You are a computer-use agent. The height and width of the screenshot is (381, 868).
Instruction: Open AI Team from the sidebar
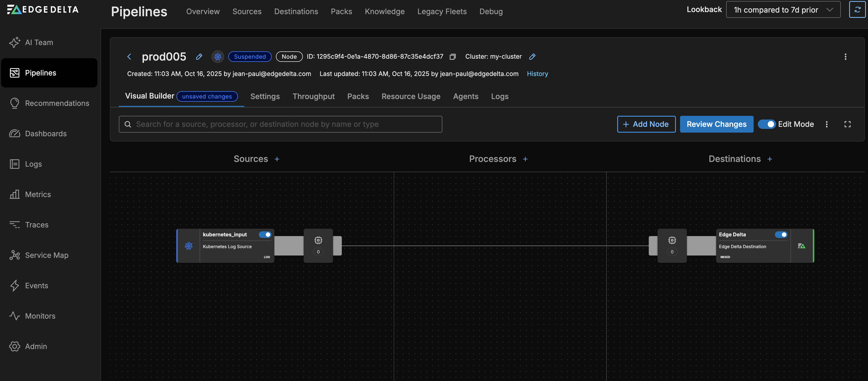click(39, 42)
